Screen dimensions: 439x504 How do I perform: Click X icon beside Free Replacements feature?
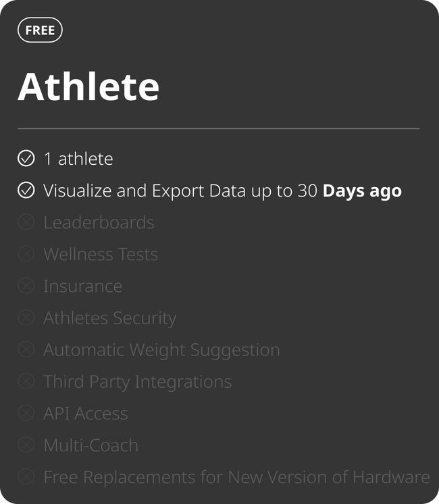coord(26,476)
